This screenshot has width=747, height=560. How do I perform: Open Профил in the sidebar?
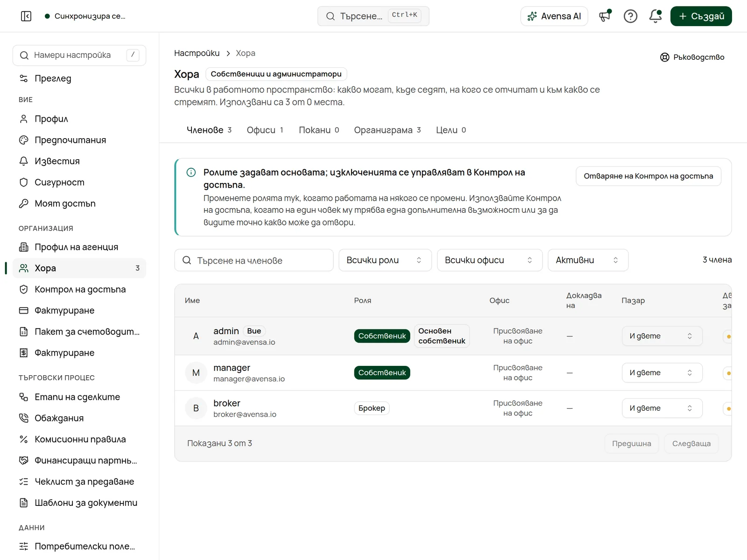79,119
